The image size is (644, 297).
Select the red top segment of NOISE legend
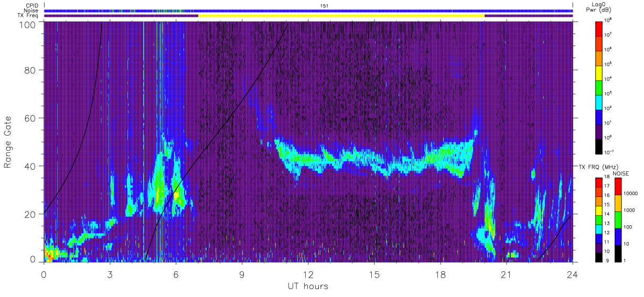pyautogui.click(x=617, y=186)
